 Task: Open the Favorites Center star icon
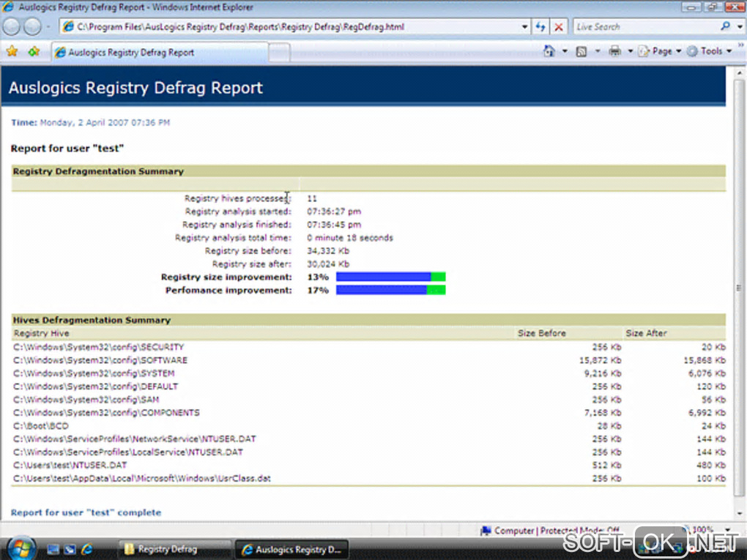coord(12,51)
